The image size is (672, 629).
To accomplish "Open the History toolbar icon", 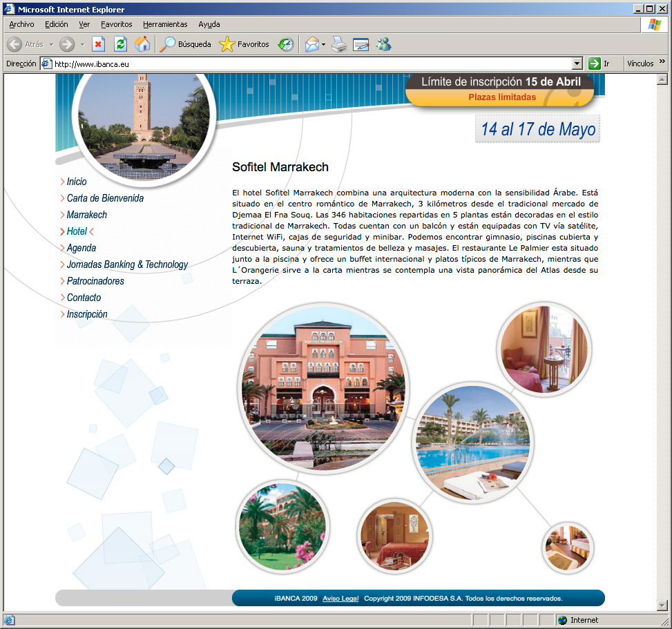I will point(285,44).
